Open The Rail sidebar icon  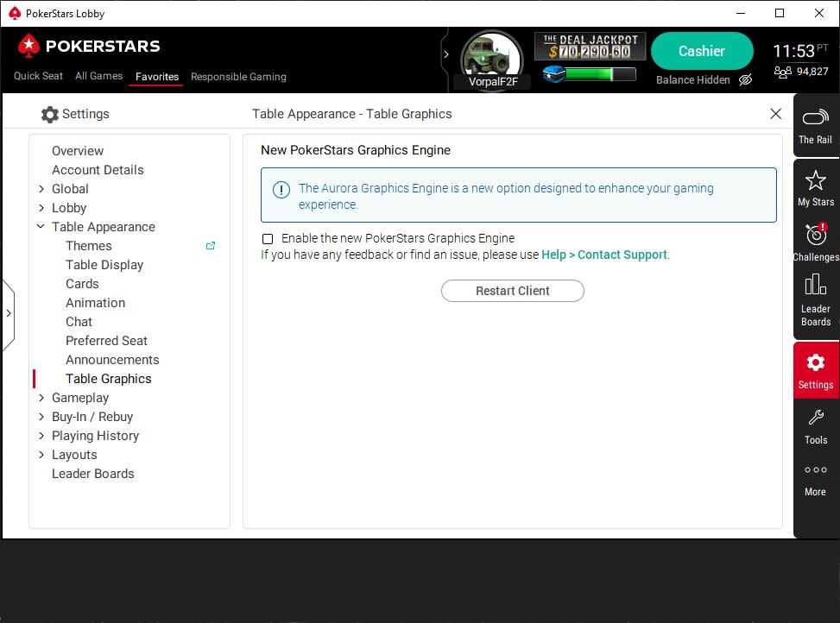point(815,117)
